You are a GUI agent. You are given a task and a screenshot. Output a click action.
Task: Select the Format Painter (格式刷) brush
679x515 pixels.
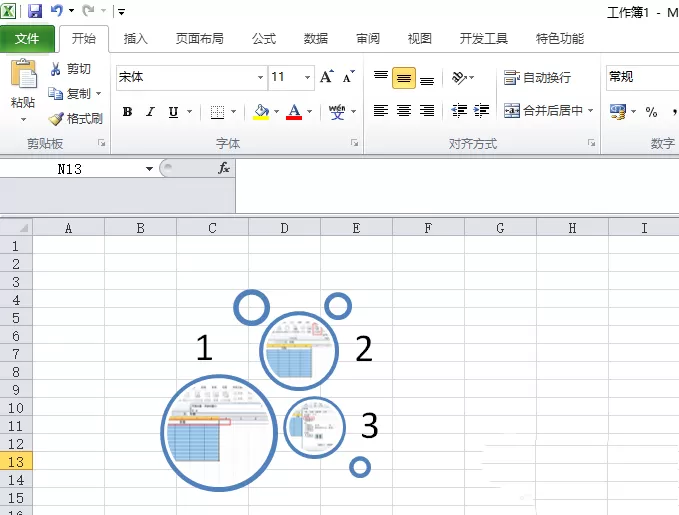[56, 119]
